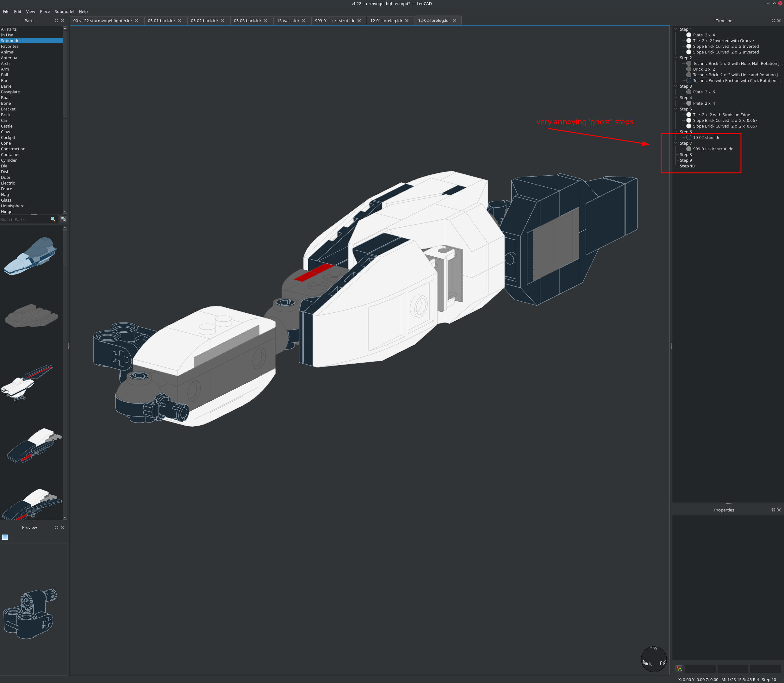Click the view sphere orientation widget
784x683 pixels.
(654, 659)
